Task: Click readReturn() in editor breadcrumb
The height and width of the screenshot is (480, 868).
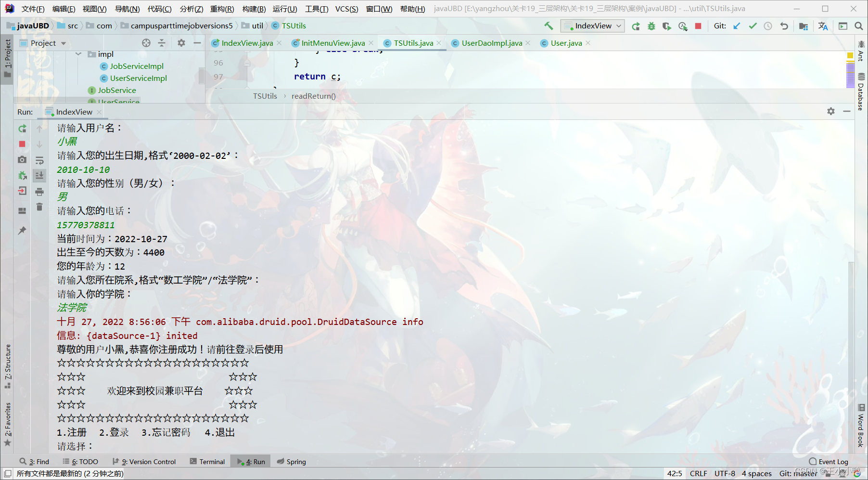Action: tap(313, 96)
